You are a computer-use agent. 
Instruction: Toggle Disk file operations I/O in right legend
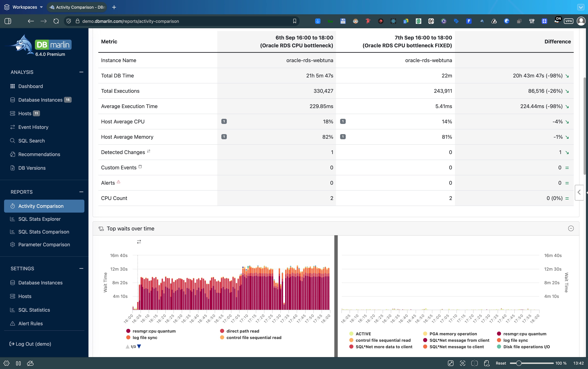[x=523, y=347]
